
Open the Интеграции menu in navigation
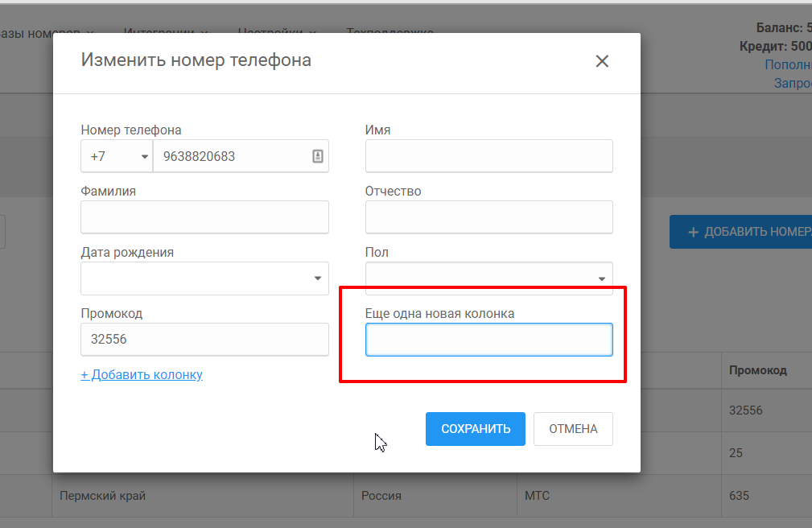pos(165,32)
